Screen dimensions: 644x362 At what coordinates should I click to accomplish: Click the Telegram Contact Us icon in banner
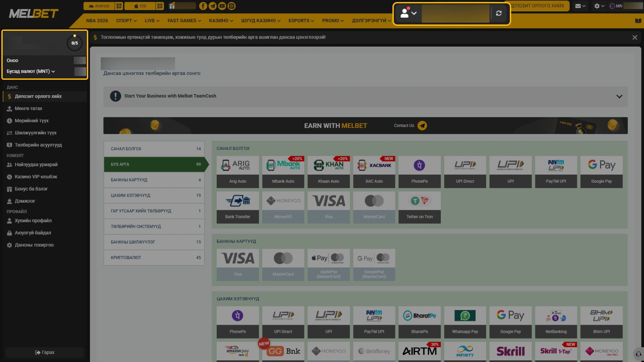click(x=422, y=126)
